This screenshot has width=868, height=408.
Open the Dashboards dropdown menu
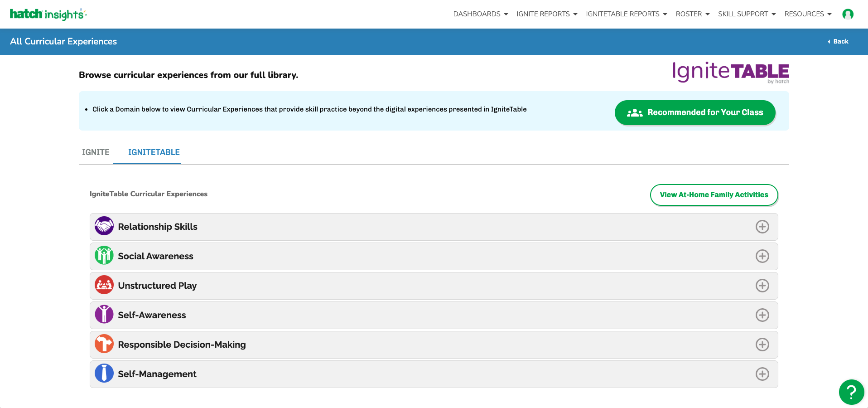(481, 14)
